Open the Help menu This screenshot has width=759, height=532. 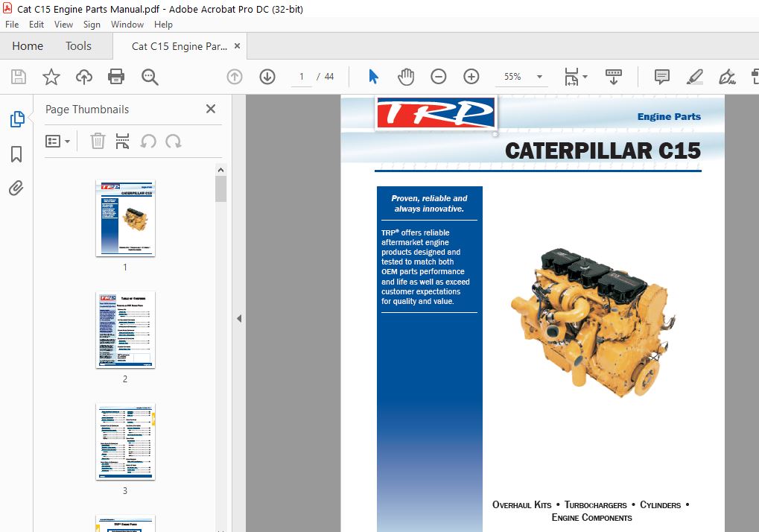163,24
